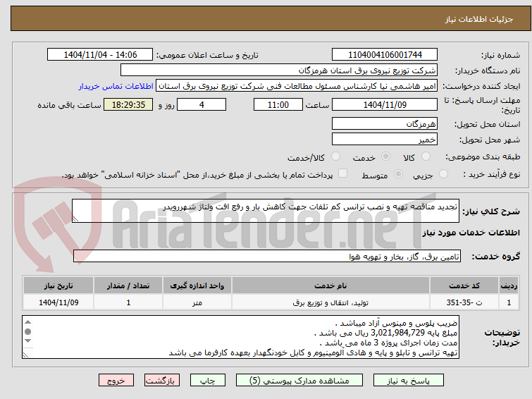Click the scrollbar thumb in buyer notes
This screenshot has width=532, height=399.
pos(27,331)
